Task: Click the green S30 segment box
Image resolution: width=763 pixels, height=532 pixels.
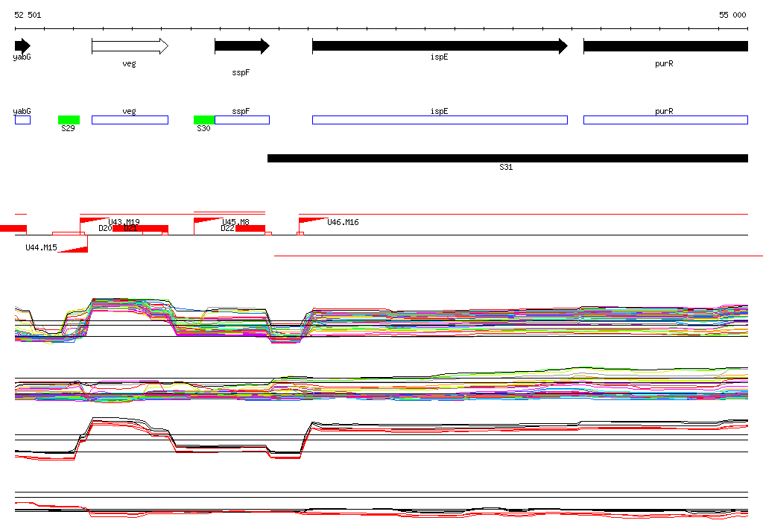Action: tap(204, 120)
